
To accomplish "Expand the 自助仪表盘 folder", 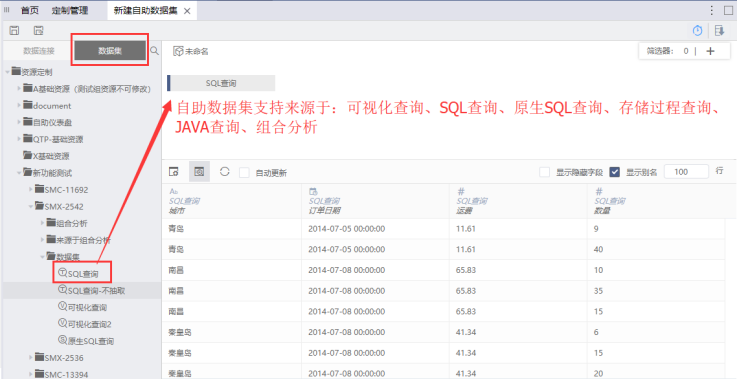I will click(x=19, y=122).
